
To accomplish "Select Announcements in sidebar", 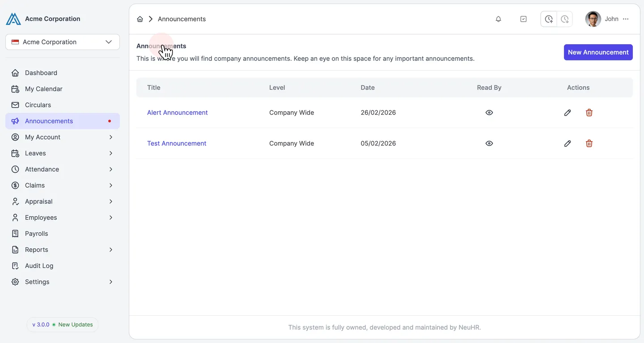I will [63, 121].
